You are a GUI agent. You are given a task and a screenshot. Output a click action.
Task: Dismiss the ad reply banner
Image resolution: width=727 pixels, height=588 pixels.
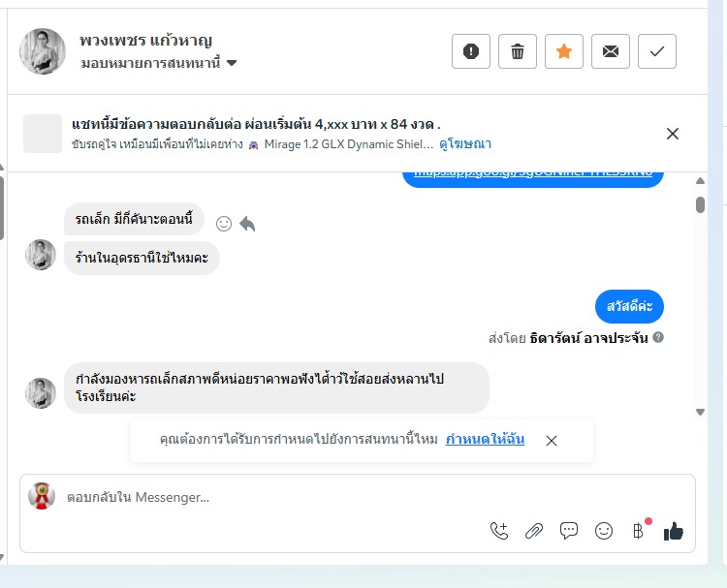tap(673, 134)
